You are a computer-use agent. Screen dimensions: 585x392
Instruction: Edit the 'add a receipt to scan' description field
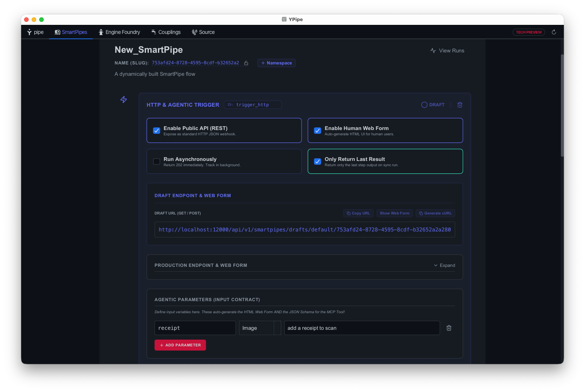pos(362,328)
